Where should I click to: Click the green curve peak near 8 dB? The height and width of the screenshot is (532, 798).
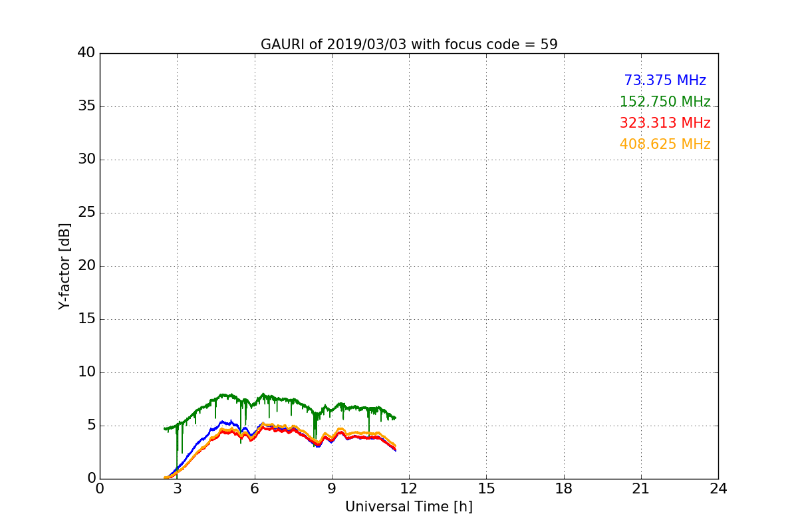263,394
